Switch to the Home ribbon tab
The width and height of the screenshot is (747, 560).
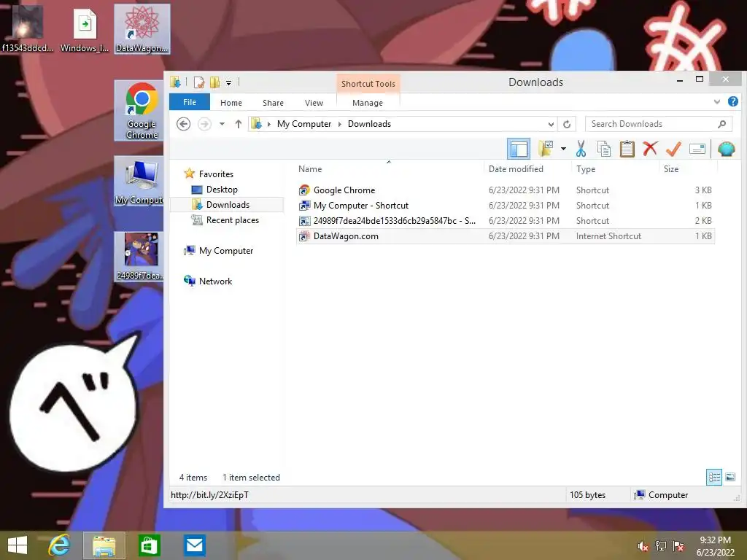point(231,103)
